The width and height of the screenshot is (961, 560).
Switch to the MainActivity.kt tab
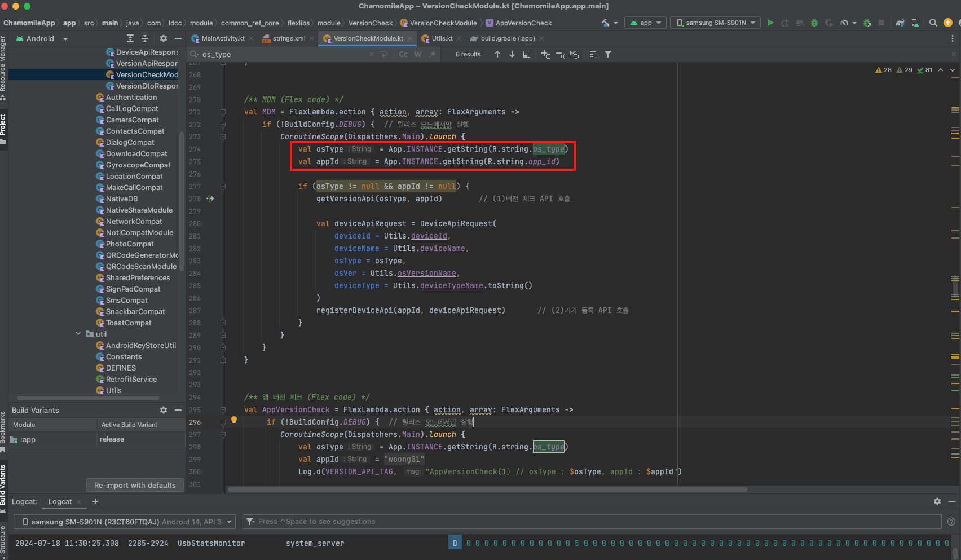222,38
